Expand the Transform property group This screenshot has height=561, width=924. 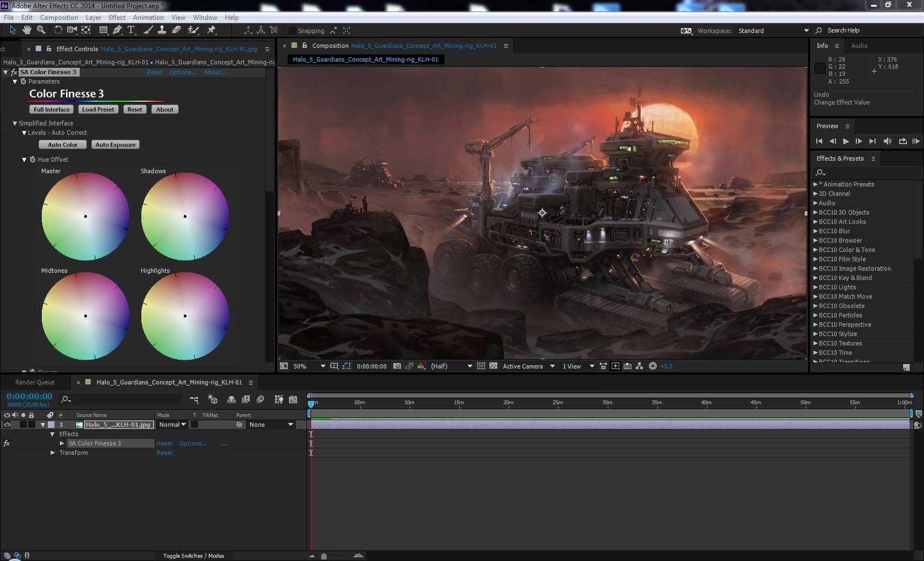pos(53,453)
